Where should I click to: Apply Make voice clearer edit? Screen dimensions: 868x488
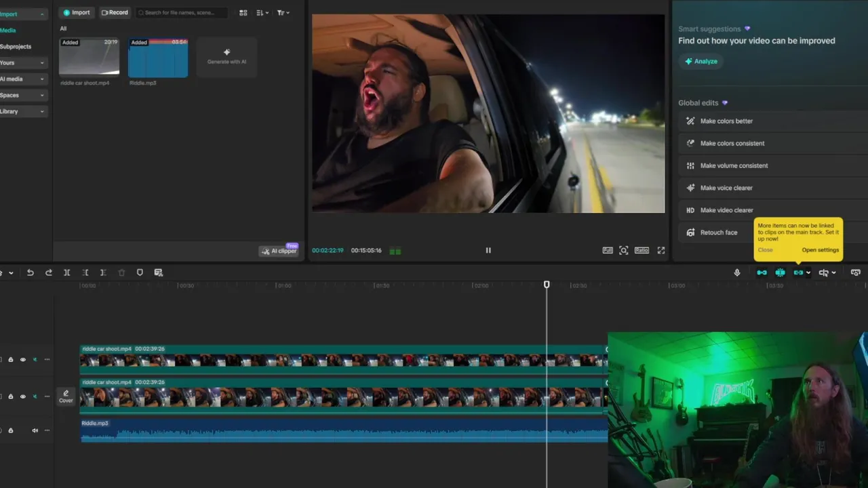click(773, 188)
